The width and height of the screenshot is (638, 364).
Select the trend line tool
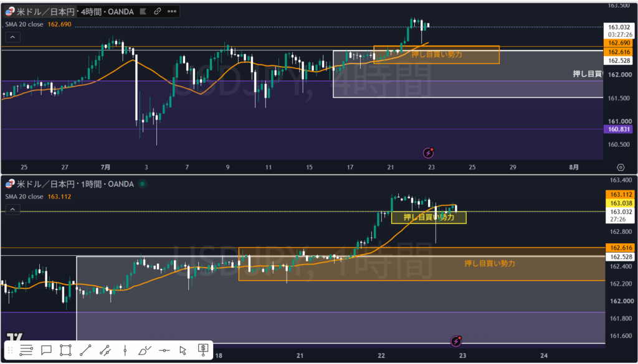point(85,350)
